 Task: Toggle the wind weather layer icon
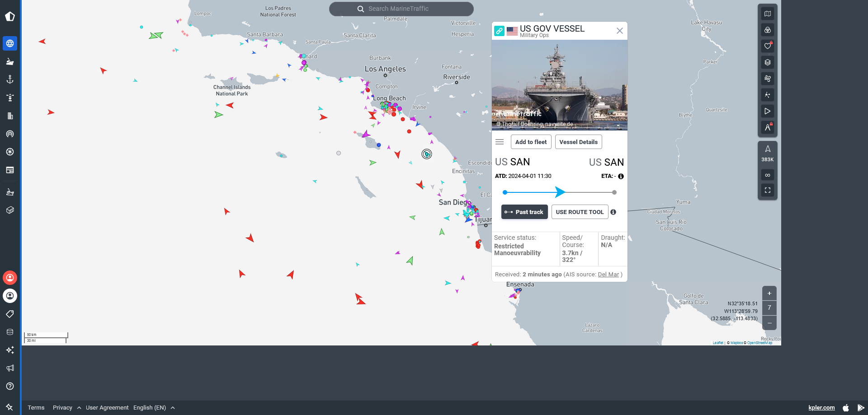point(768,79)
